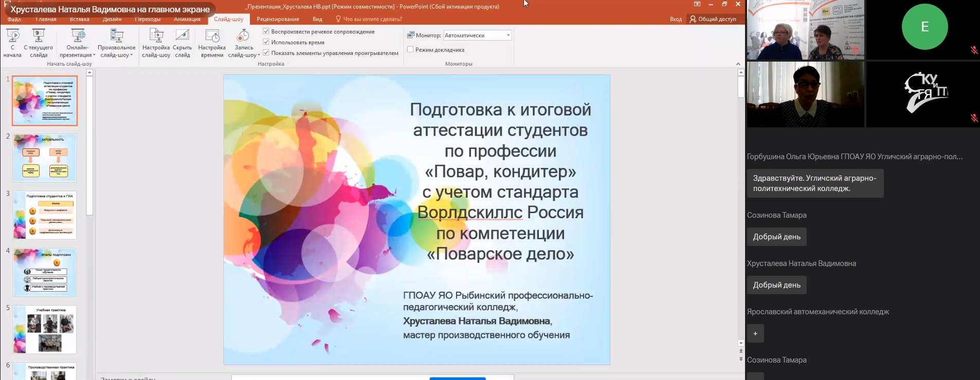This screenshot has height=380, width=980.
Task: Click 'Общий доступ' share button
Action: (713, 19)
